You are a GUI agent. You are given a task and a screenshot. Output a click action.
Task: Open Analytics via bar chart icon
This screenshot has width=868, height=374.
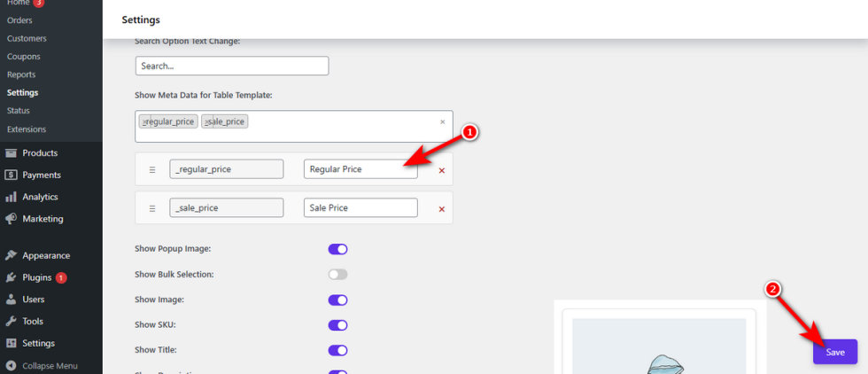point(11,198)
